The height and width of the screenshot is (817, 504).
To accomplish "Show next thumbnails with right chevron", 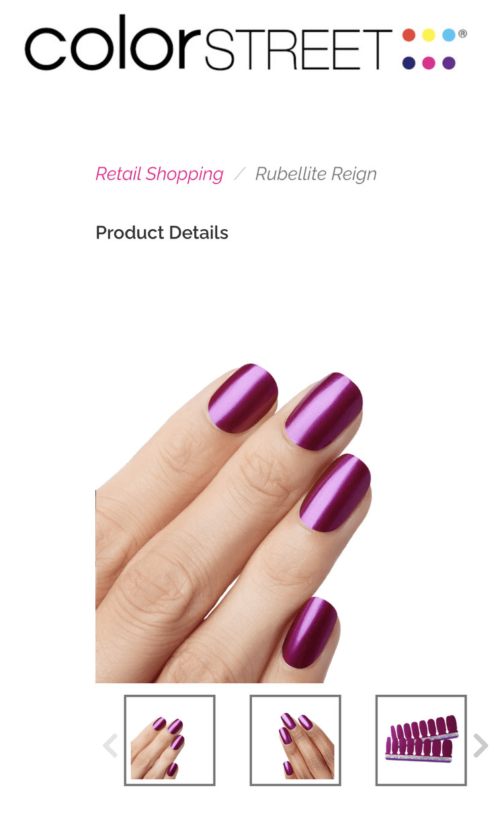I will click(x=480, y=745).
